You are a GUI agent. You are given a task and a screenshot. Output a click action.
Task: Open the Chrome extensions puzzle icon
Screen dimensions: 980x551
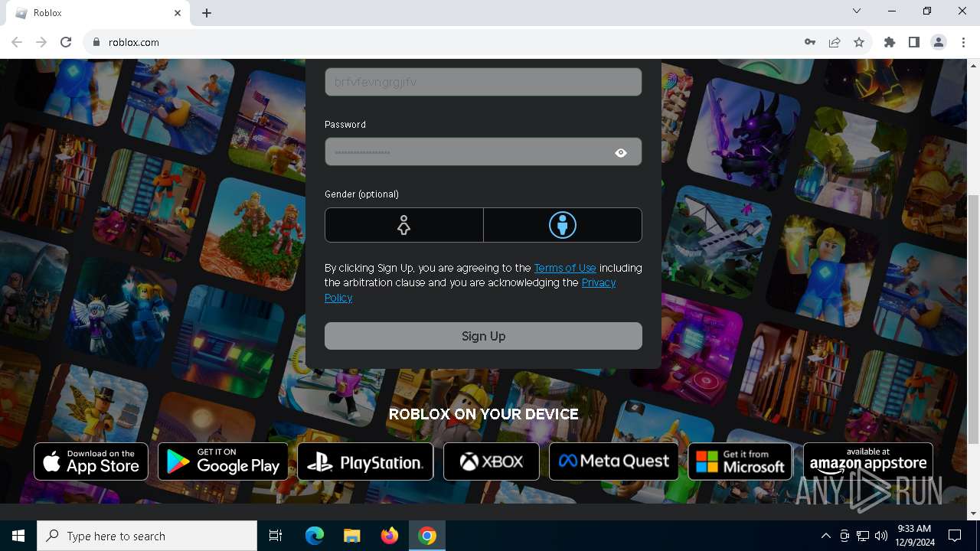coord(890,42)
